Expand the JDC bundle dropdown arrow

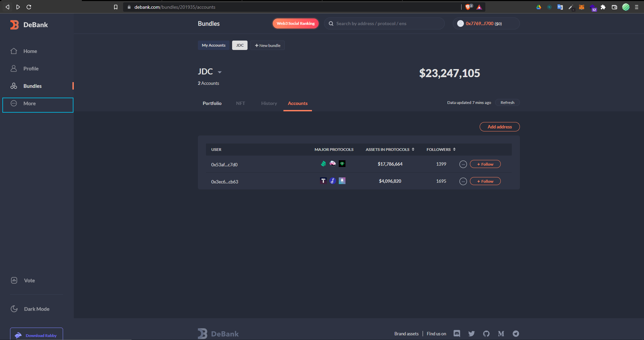220,72
